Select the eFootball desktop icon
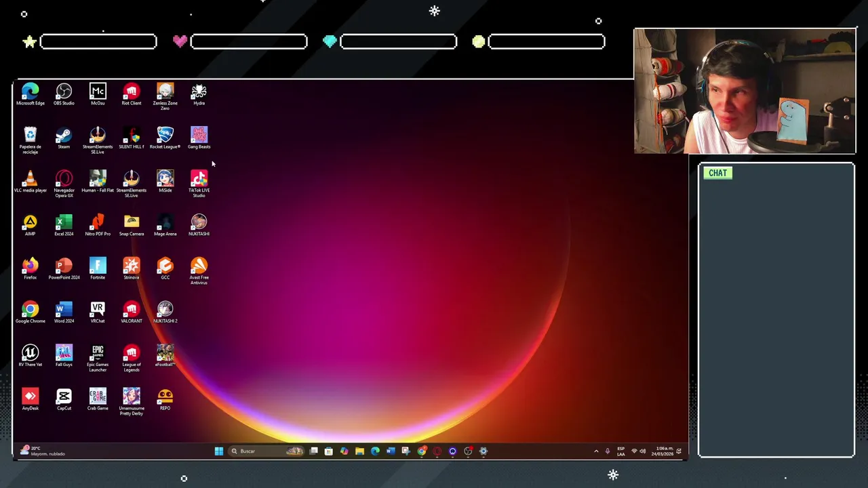This screenshot has width=868, height=488. click(x=165, y=356)
